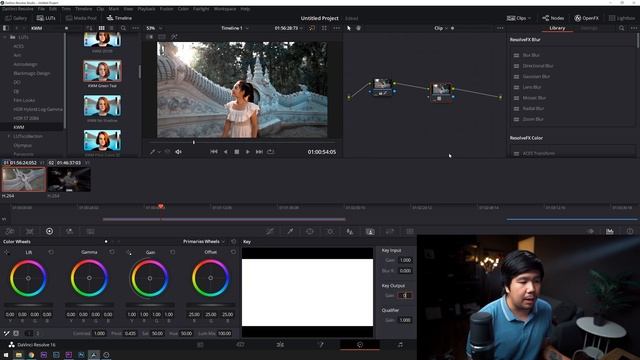Open the Camera Raw palette
This screenshot has height=360, width=640.
click(10, 231)
